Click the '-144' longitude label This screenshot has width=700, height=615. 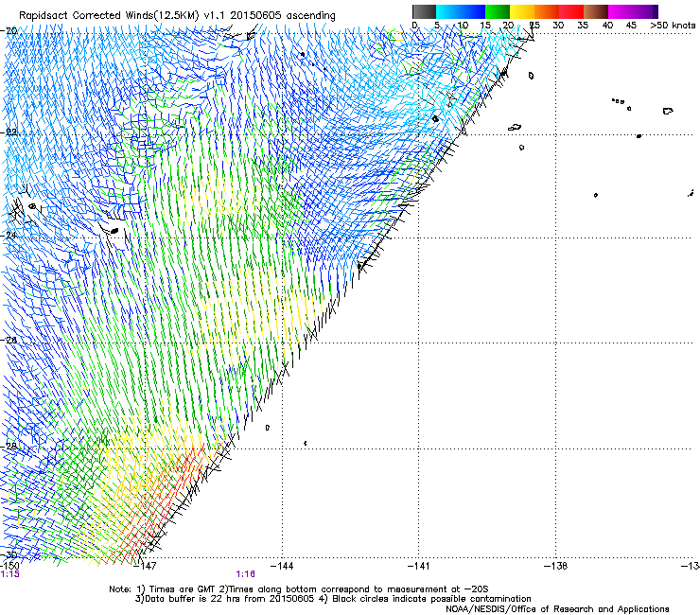pyautogui.click(x=282, y=567)
